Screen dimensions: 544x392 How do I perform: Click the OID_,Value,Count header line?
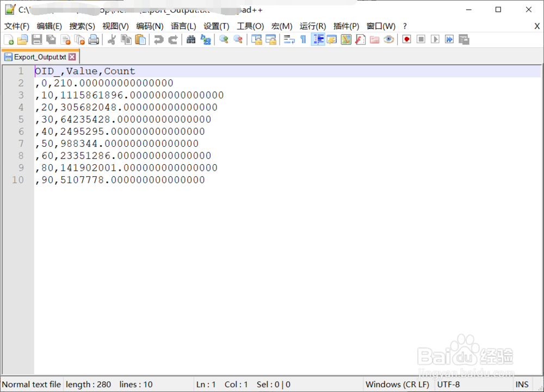[x=85, y=71]
